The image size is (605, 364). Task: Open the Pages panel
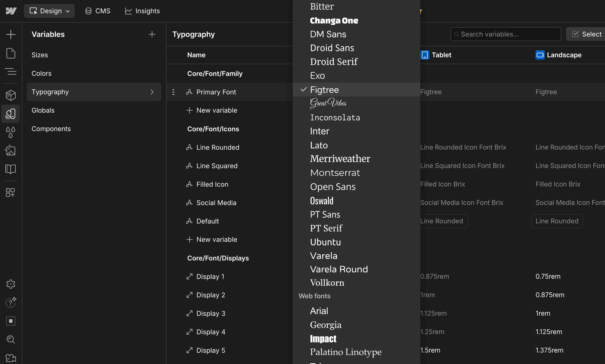tap(11, 53)
